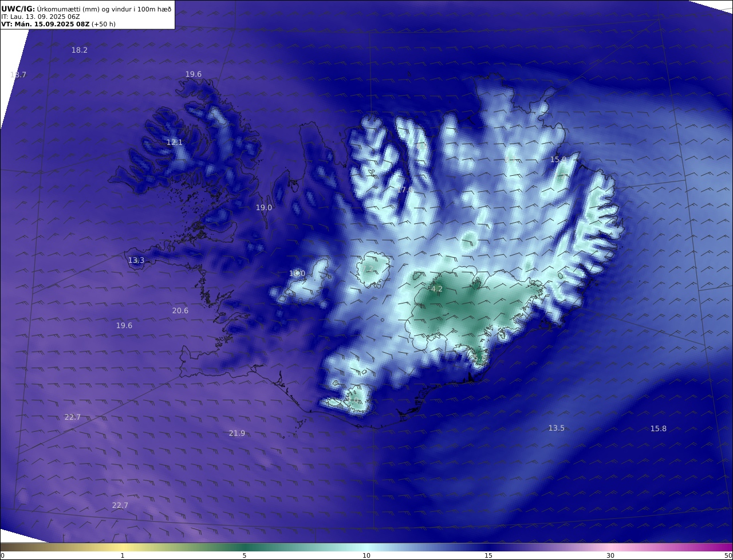Click the map value 10.0
Viewport: 733px width, 560px height.
297,274
